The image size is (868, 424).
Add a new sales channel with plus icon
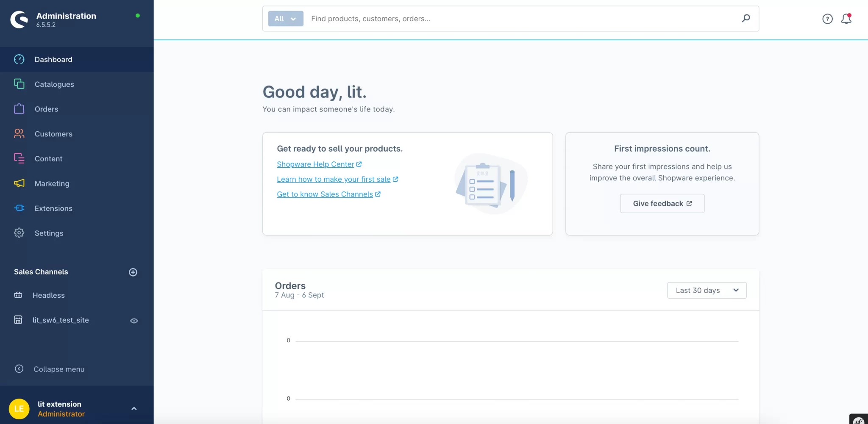pyautogui.click(x=133, y=272)
